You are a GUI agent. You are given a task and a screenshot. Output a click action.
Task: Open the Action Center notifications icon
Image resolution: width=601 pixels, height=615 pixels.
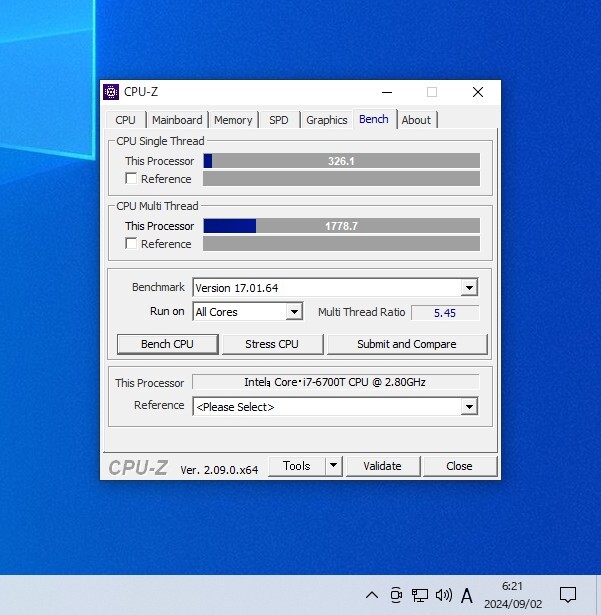[567, 595]
